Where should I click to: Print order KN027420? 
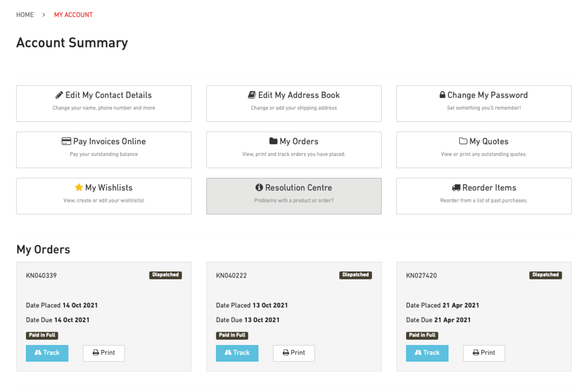tap(484, 353)
